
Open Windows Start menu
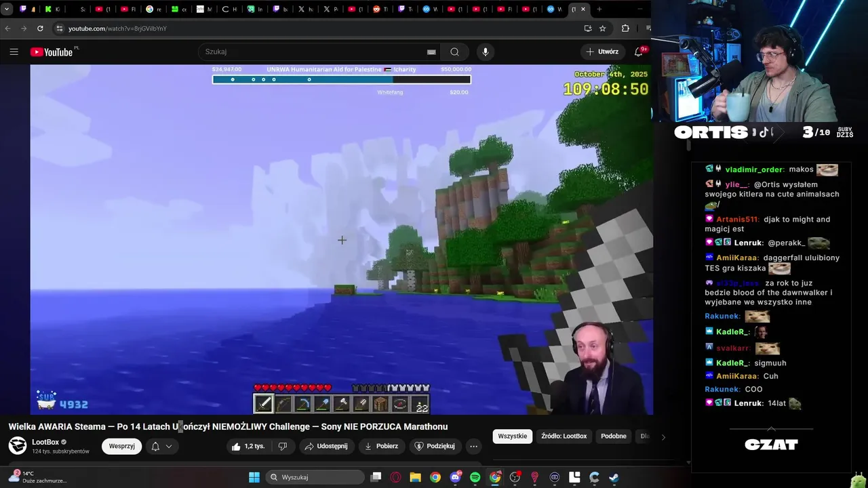tap(254, 477)
